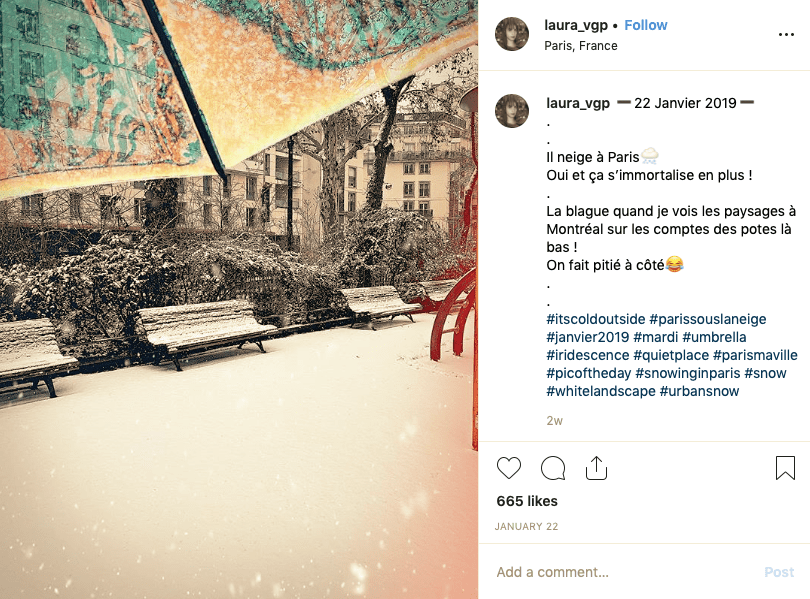The image size is (810, 599).
Task: Click the Post comment button
Action: coord(779,572)
